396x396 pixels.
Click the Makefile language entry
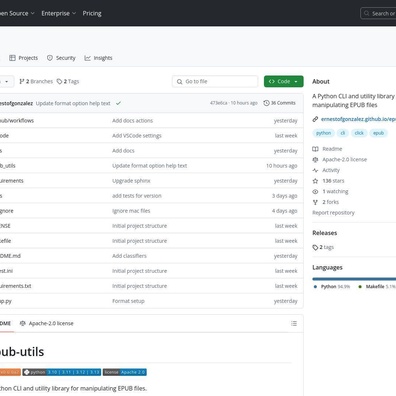(377, 287)
